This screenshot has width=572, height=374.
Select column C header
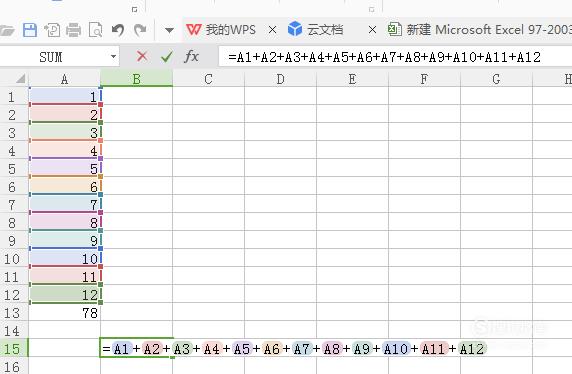coord(208,78)
